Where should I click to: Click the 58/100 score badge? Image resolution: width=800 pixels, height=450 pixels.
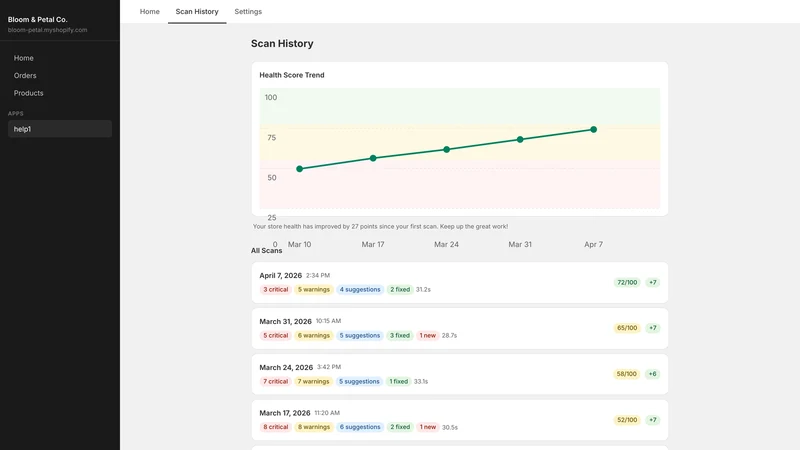(x=627, y=374)
